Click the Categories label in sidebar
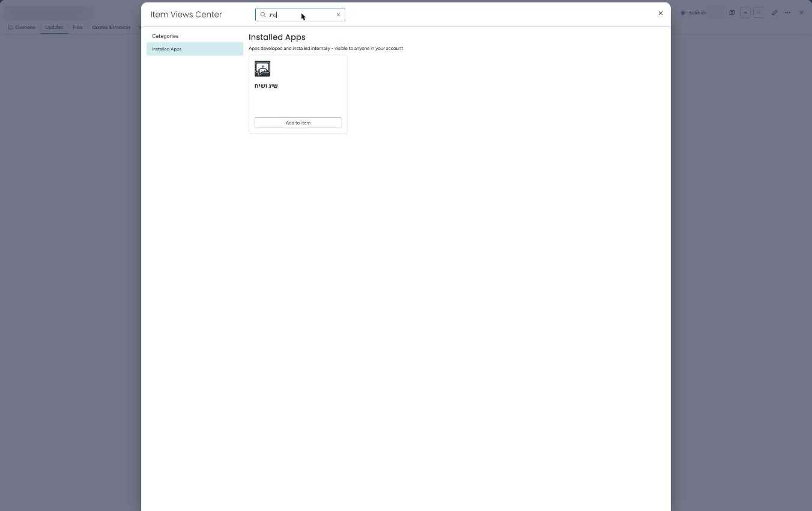 [165, 36]
